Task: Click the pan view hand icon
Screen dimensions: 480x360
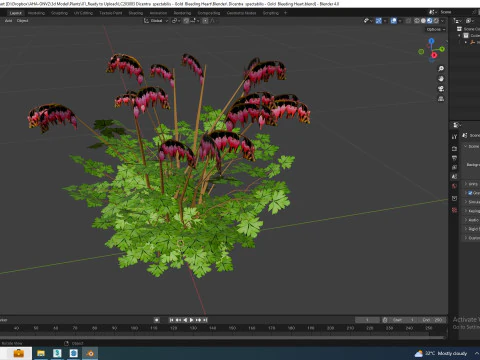Action: tap(441, 79)
